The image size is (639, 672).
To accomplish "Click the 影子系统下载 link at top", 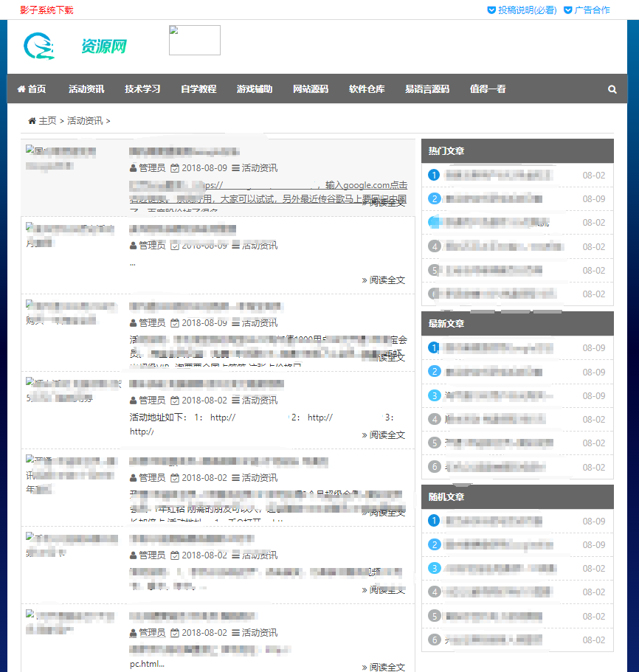I will [46, 10].
